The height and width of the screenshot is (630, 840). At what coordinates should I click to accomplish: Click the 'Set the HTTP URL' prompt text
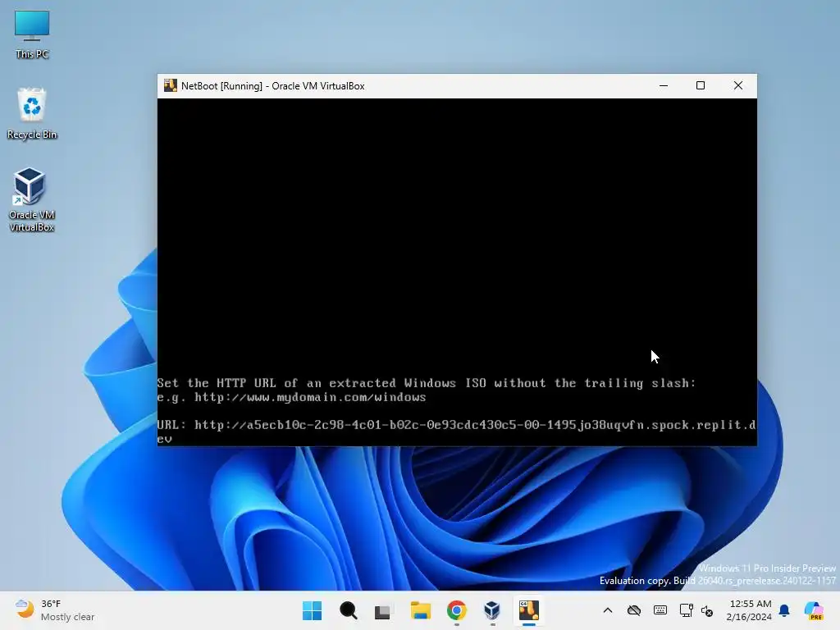click(427, 383)
